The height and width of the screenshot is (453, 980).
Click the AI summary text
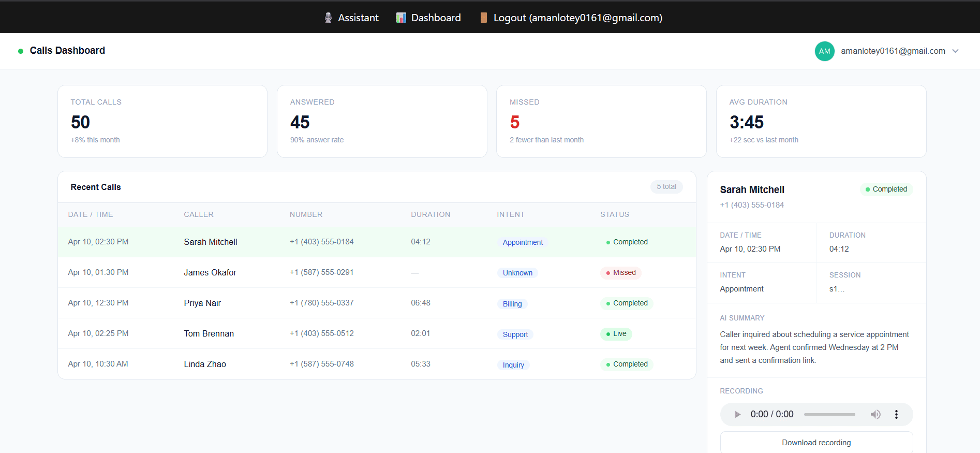point(814,347)
